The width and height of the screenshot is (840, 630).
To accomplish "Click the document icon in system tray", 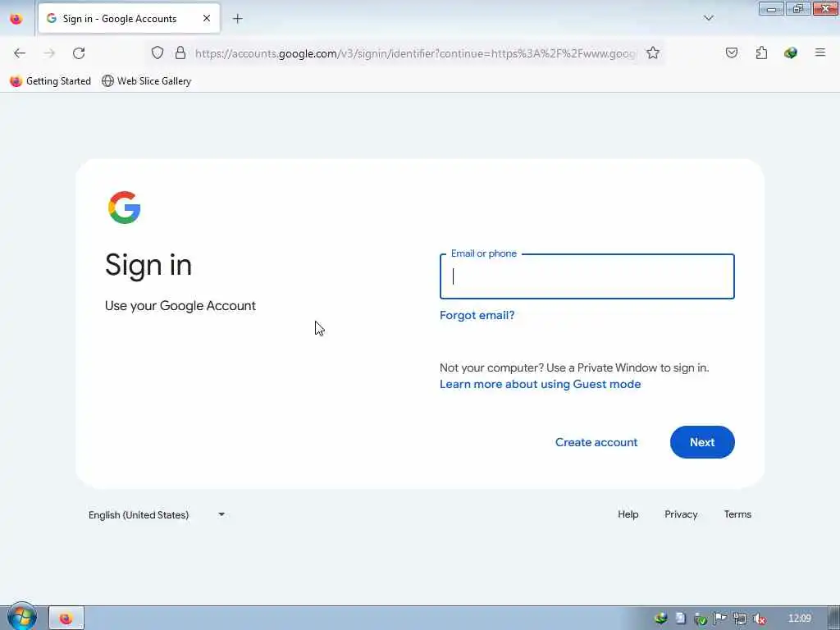I will 680,619.
